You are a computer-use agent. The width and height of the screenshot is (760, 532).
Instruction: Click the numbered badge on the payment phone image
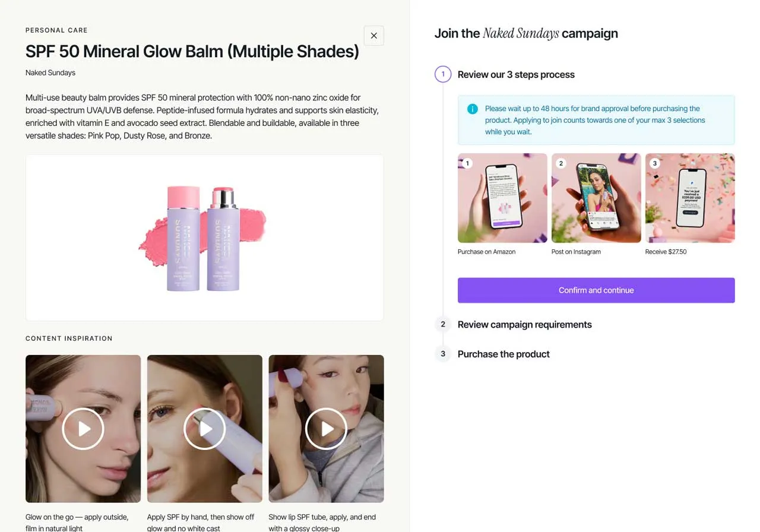[x=654, y=163]
